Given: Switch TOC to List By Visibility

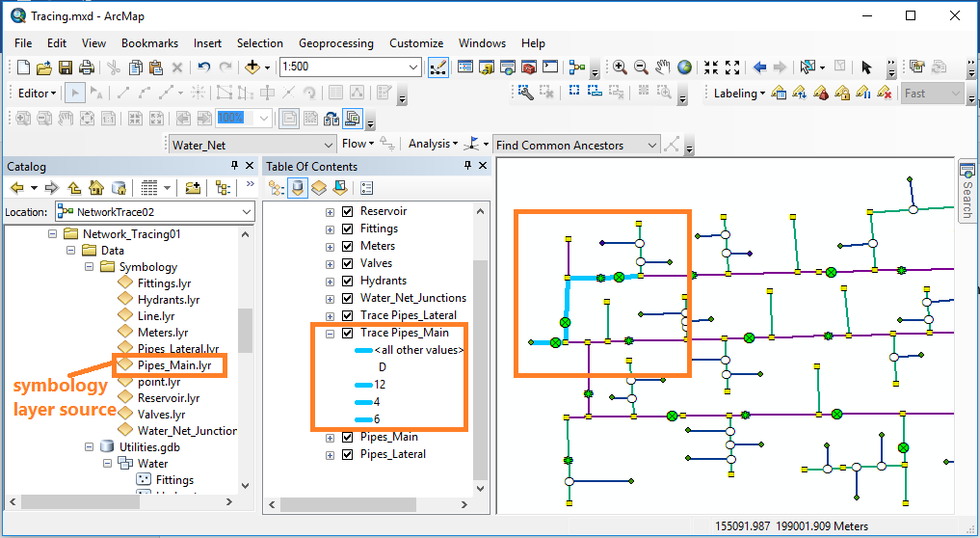Looking at the screenshot, I should click(319, 188).
